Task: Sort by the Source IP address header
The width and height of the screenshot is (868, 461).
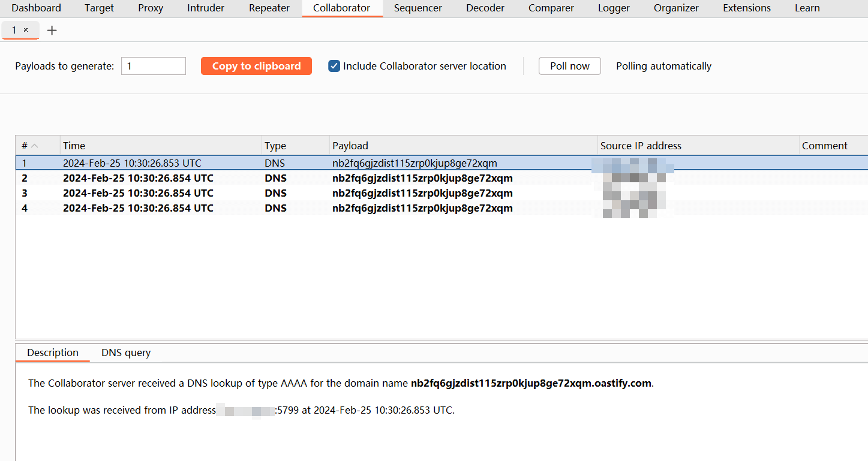Action: [698, 146]
